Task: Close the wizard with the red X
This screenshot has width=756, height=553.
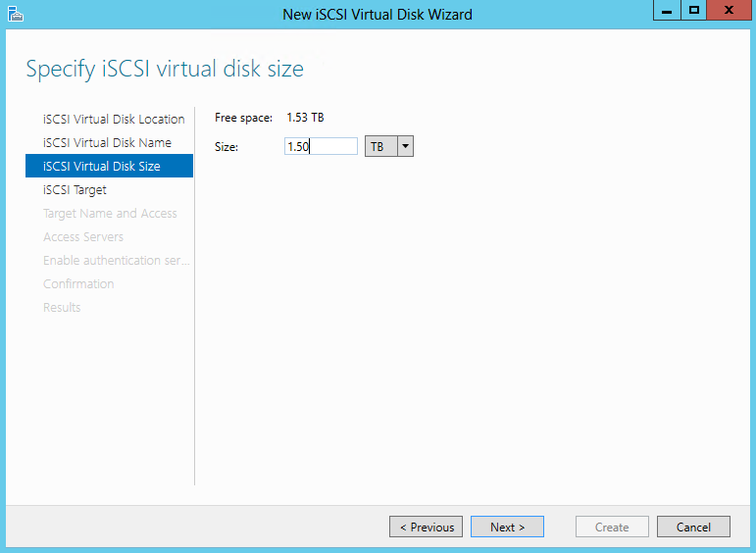Action: (x=730, y=11)
